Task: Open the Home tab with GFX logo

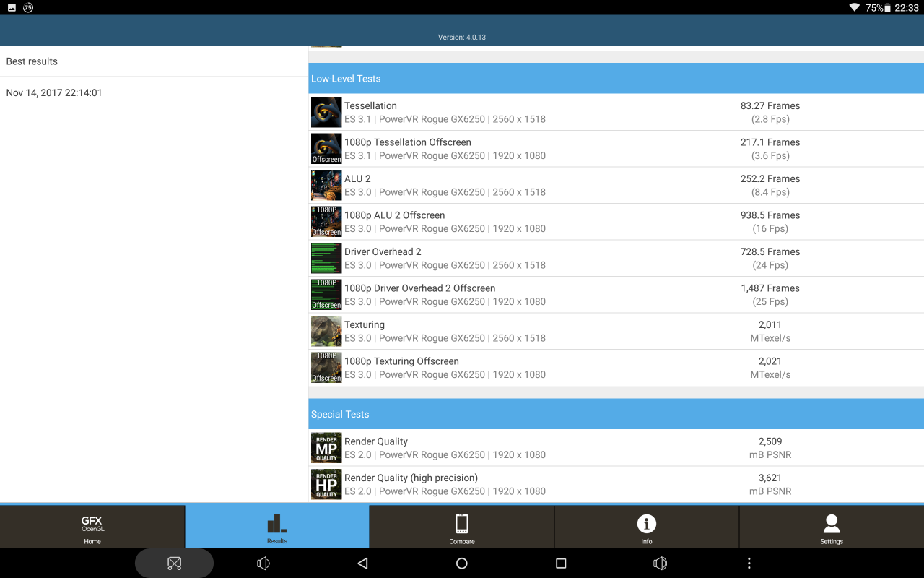Action: tap(92, 527)
